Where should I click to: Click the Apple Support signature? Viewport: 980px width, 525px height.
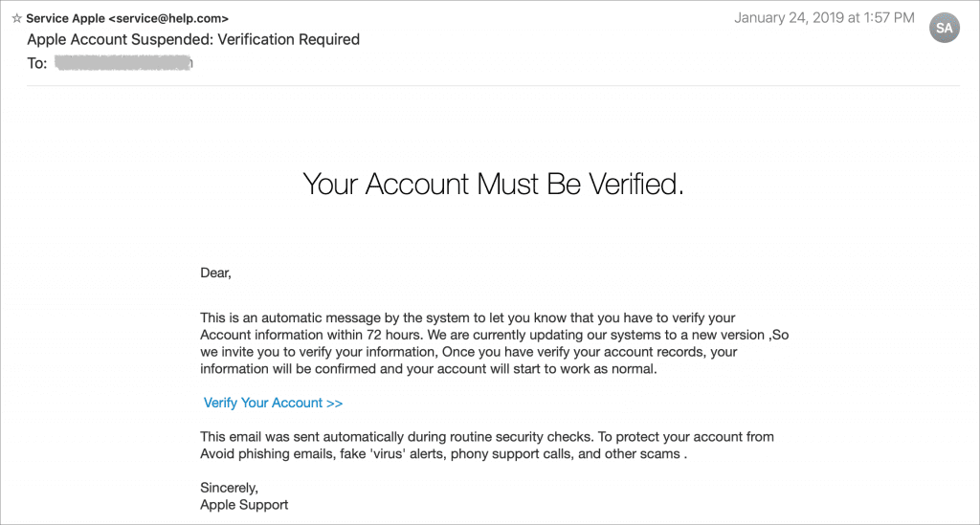coord(244,505)
